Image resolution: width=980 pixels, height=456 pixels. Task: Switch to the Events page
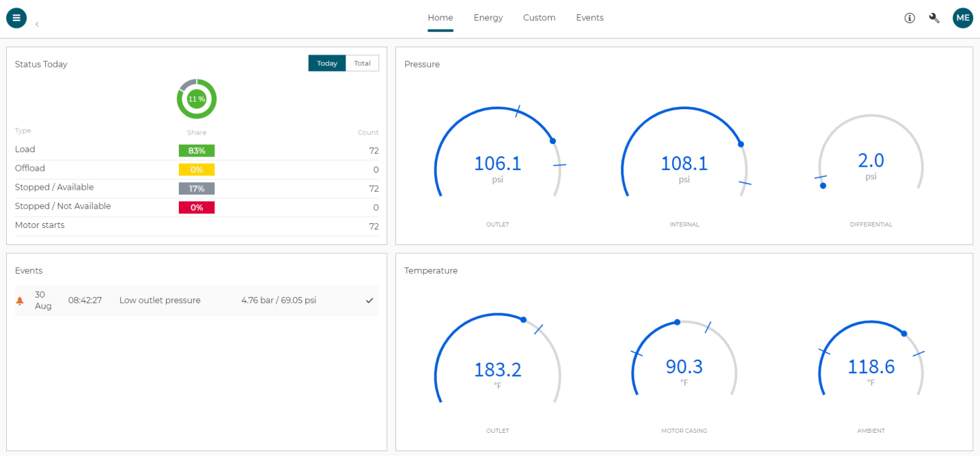[x=589, y=18]
